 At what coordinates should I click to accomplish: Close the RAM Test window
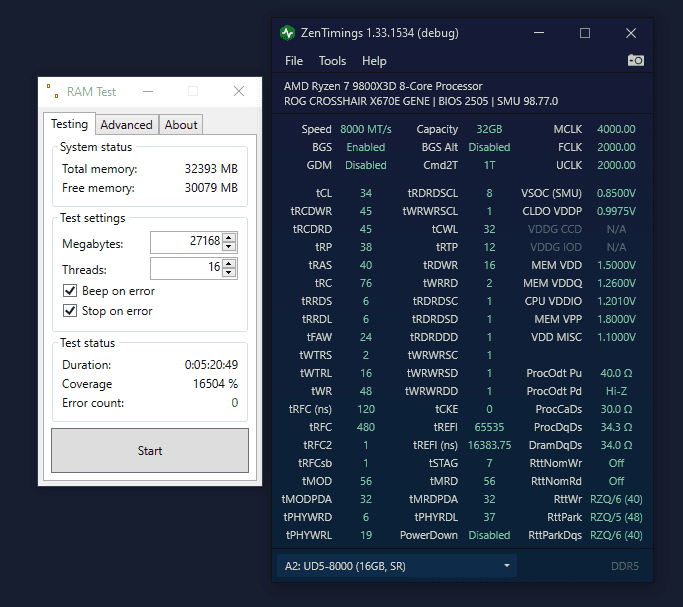click(239, 91)
